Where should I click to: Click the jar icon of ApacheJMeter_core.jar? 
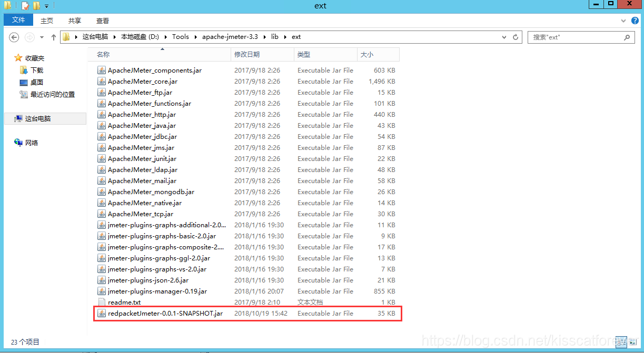102,81
